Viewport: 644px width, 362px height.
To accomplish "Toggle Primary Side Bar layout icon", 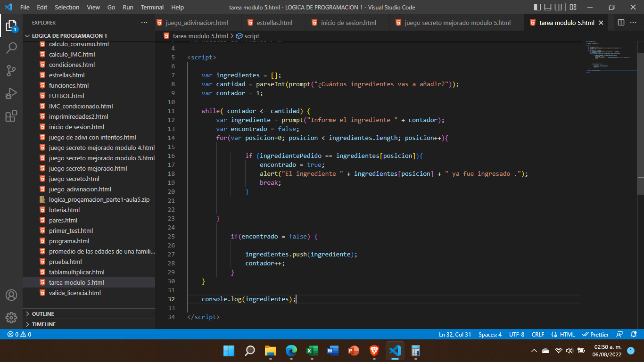I will pyautogui.click(x=537, y=7).
